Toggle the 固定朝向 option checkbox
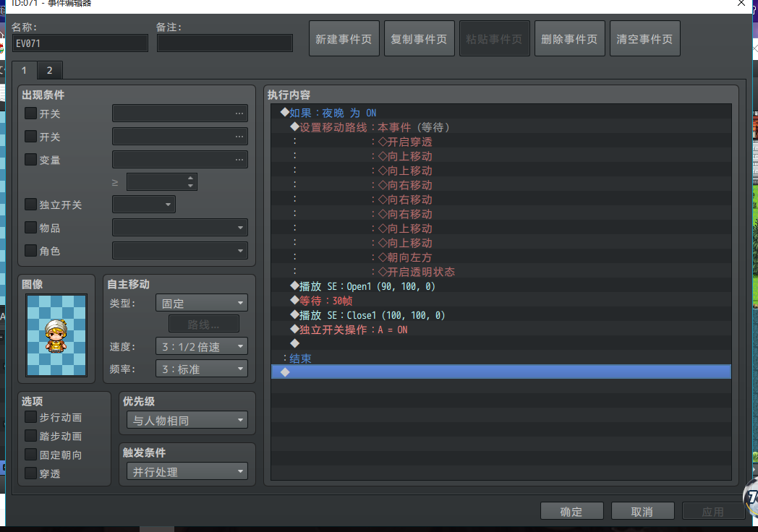The height and width of the screenshot is (532, 758). click(30, 454)
